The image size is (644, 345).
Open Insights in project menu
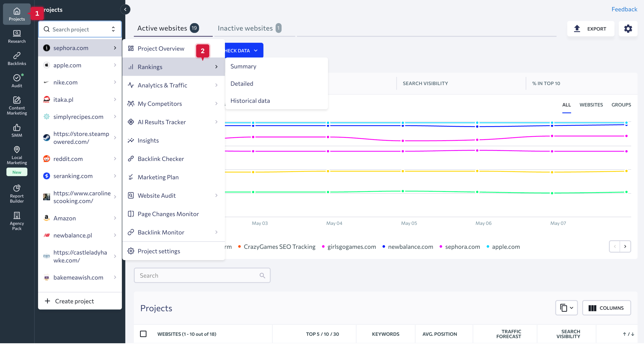click(x=173, y=140)
